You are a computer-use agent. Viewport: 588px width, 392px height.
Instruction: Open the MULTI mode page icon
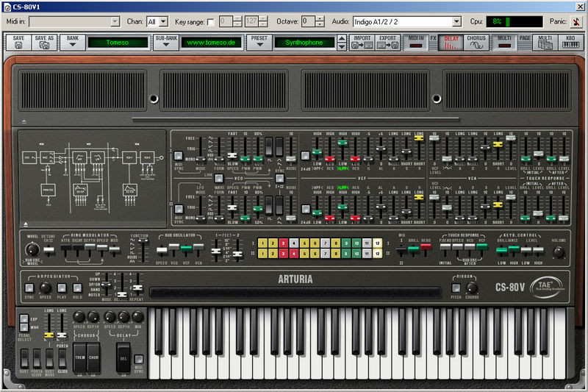click(545, 43)
